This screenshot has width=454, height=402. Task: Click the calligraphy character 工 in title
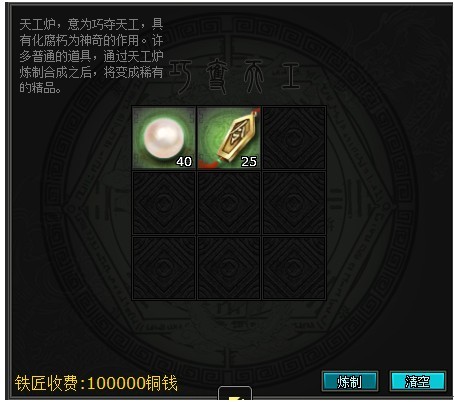click(x=290, y=76)
